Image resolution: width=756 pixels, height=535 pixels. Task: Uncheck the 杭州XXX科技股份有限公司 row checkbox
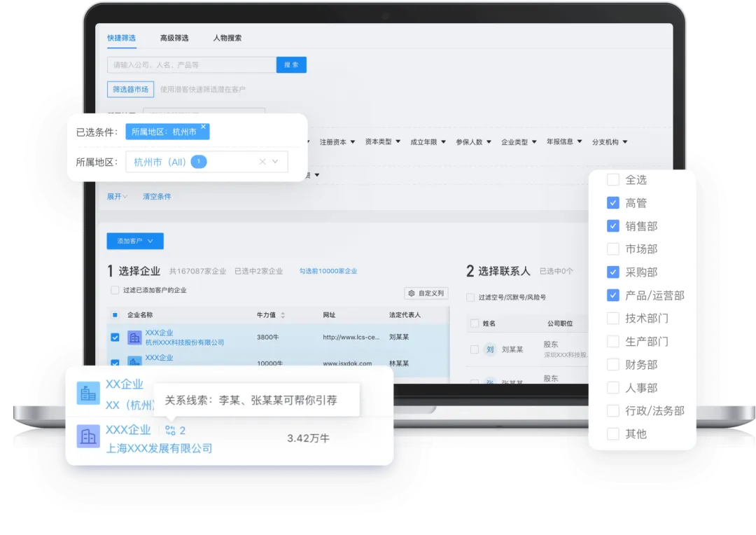(115, 338)
